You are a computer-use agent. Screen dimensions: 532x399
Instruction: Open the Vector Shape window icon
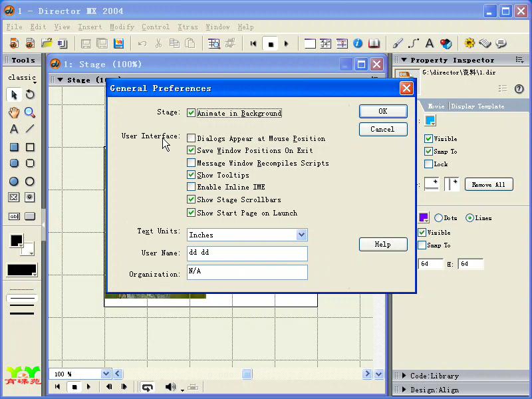[414, 43]
